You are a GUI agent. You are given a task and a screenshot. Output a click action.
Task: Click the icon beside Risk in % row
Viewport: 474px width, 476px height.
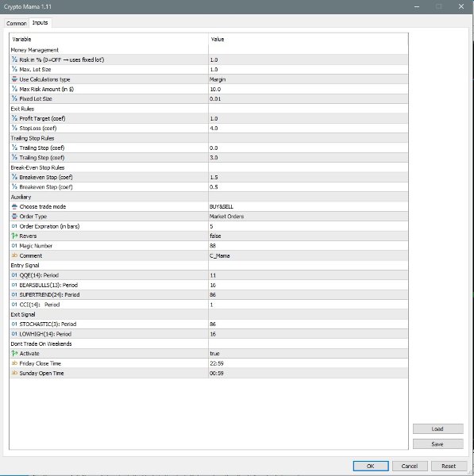click(x=14, y=59)
